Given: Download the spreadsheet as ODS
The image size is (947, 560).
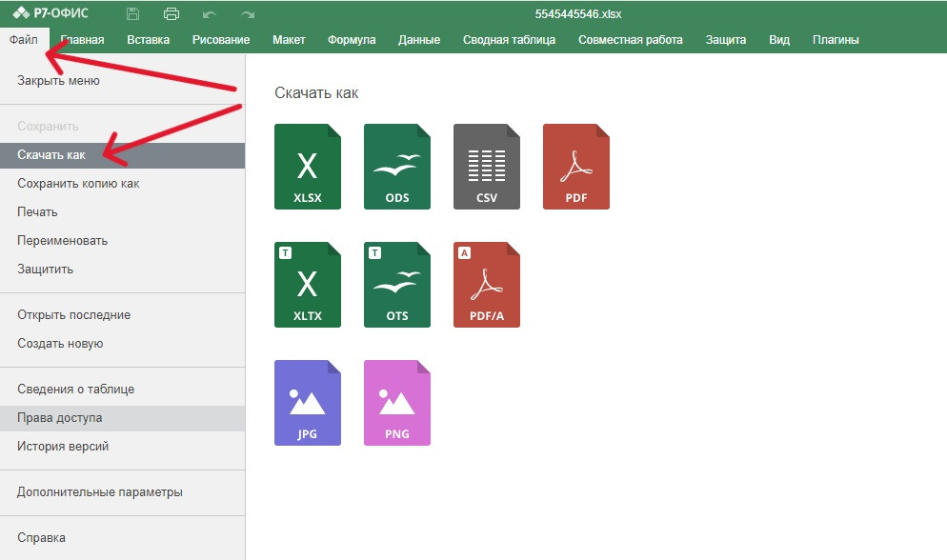Looking at the screenshot, I should (x=396, y=167).
